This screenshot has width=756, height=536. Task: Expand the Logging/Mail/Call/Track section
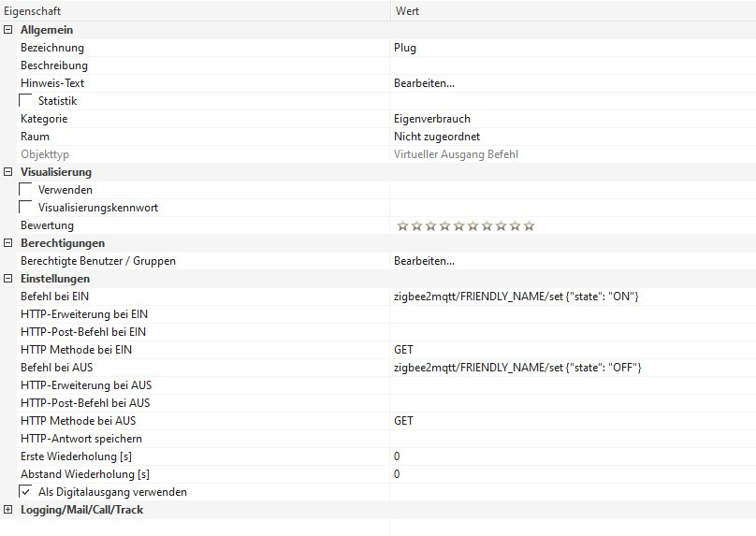8,510
